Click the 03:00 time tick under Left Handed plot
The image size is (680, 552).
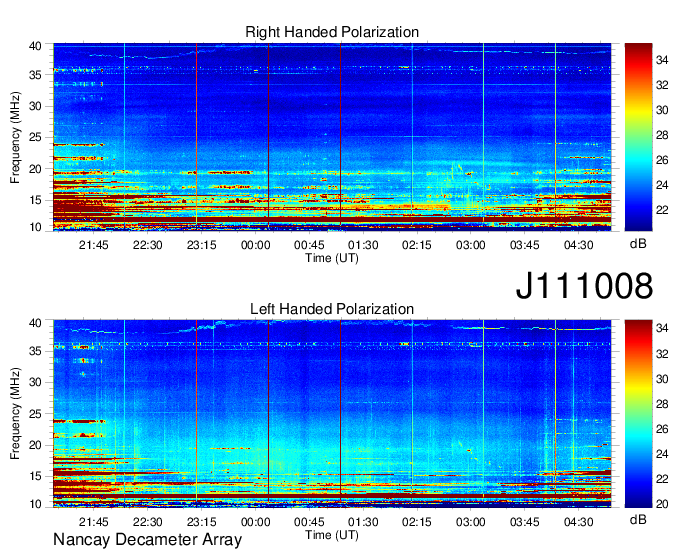[x=471, y=522]
